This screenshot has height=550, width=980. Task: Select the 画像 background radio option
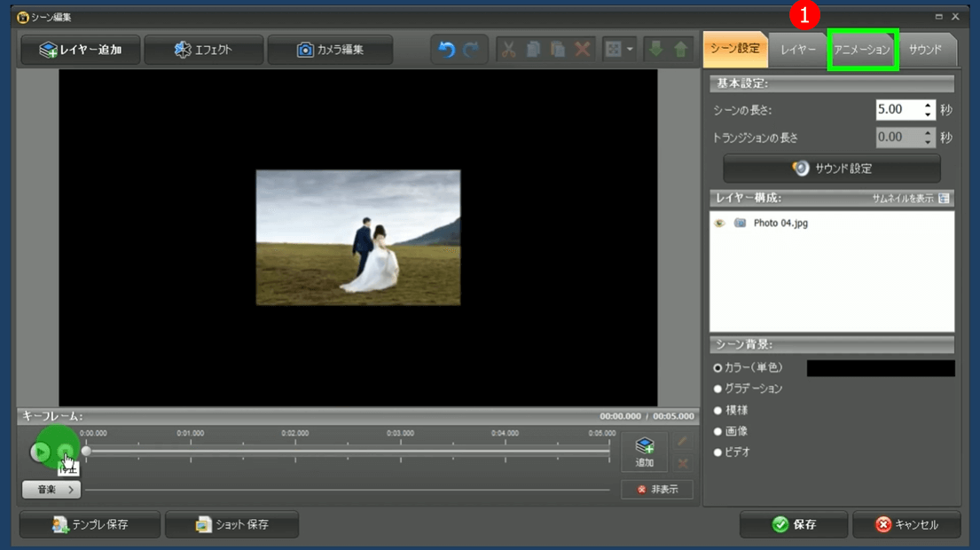tap(718, 431)
